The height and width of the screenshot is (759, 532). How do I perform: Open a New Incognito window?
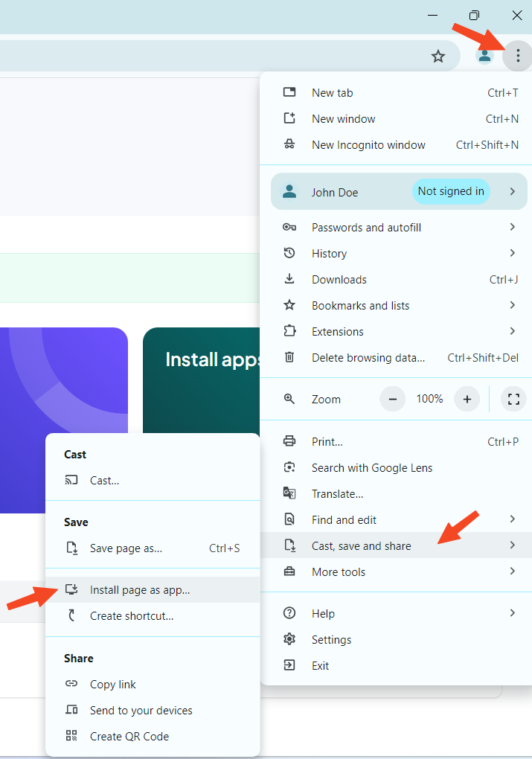(x=368, y=144)
